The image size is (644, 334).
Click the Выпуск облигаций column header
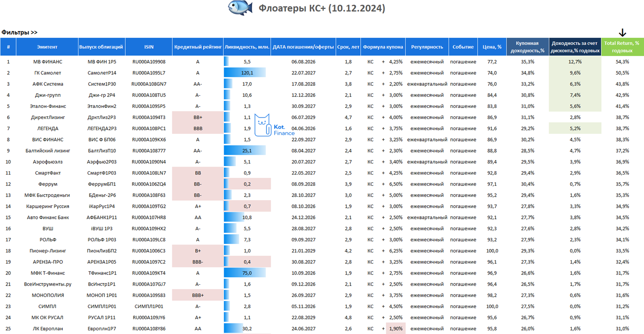point(101,47)
